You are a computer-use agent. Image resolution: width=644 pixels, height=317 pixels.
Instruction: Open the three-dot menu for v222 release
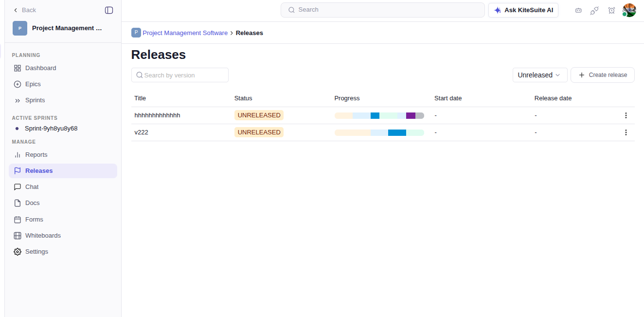[x=626, y=132]
